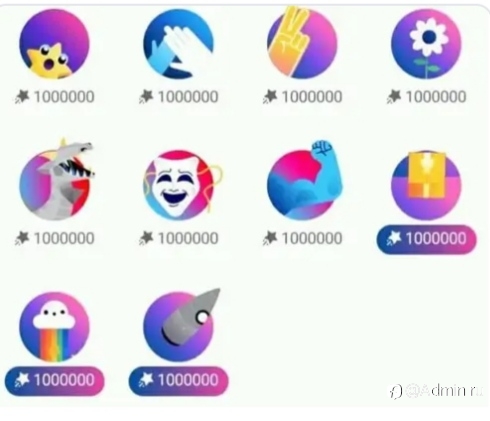The width and height of the screenshot is (490, 421).
Task: Select the white daisy flower badge
Action: (x=426, y=44)
